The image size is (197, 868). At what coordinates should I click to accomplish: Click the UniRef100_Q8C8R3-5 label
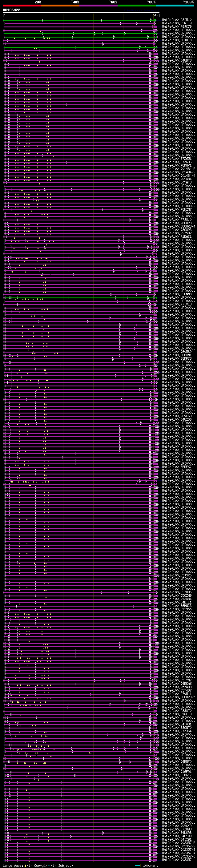[179, 697]
